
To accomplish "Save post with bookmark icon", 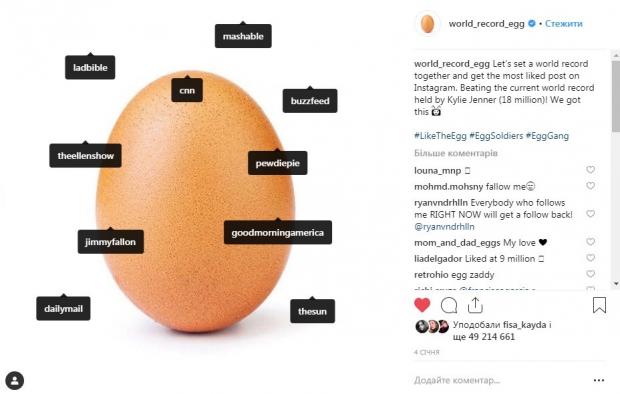I will pos(599,305).
